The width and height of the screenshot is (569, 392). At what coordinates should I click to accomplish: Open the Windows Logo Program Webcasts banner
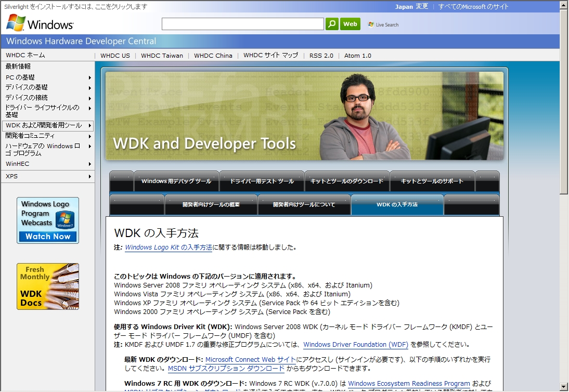tap(48, 220)
